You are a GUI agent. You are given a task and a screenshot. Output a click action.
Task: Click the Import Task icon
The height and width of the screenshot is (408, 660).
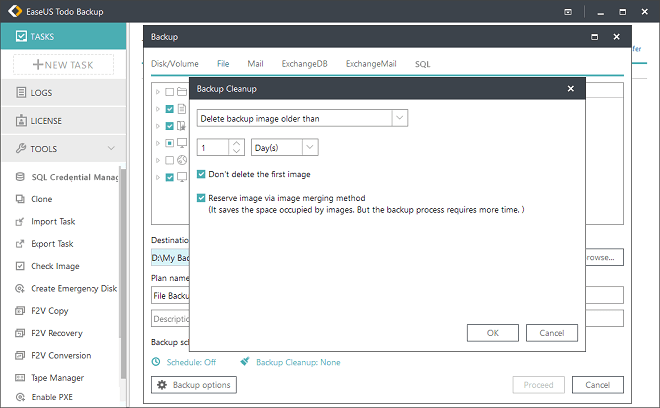pos(20,221)
